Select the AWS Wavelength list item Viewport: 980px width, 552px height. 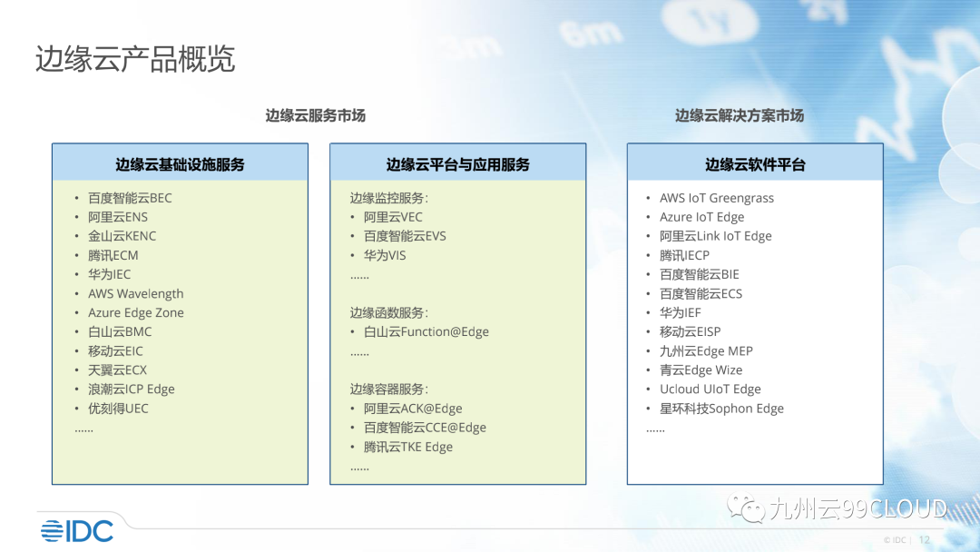(x=135, y=293)
